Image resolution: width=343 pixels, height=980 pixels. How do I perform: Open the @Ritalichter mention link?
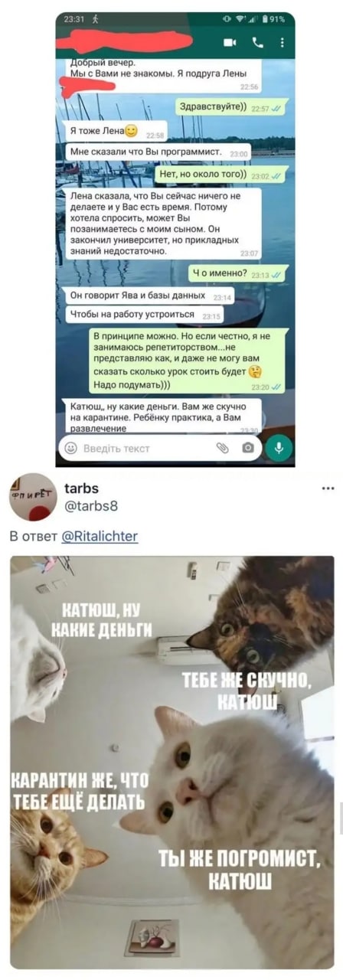coord(100,537)
